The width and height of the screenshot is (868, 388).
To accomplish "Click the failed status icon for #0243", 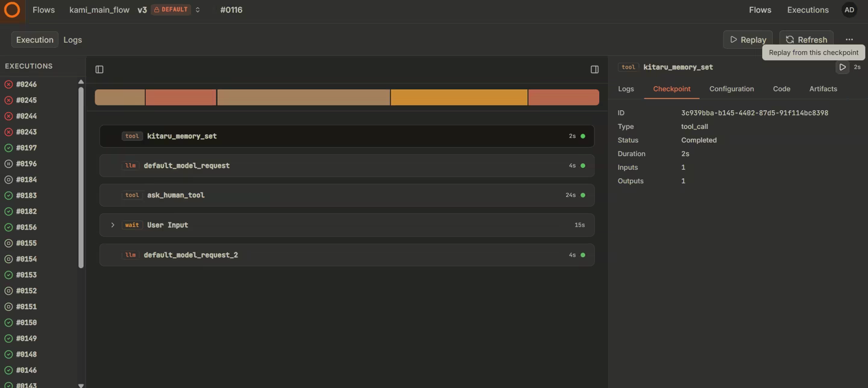I will point(8,132).
